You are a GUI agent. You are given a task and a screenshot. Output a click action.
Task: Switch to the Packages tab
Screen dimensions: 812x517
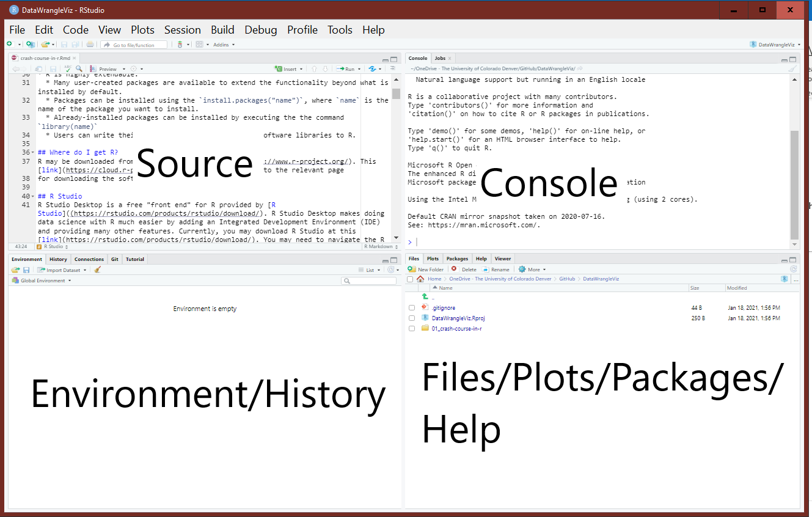(x=456, y=258)
